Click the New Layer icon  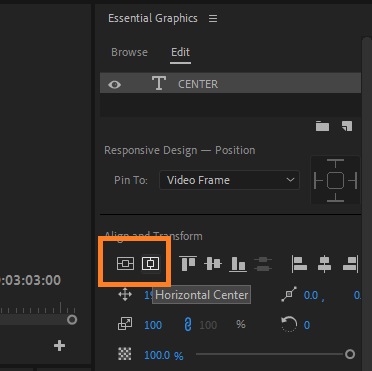coord(347,126)
